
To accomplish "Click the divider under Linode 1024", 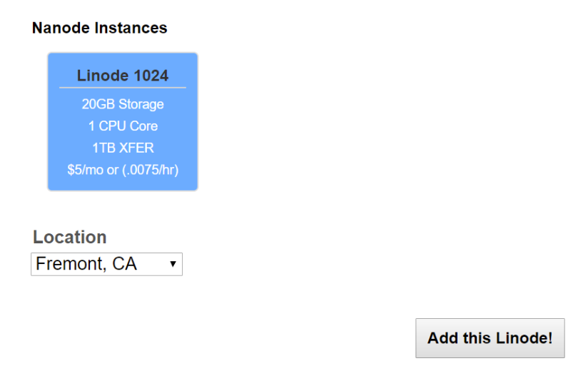I will coord(122,88).
